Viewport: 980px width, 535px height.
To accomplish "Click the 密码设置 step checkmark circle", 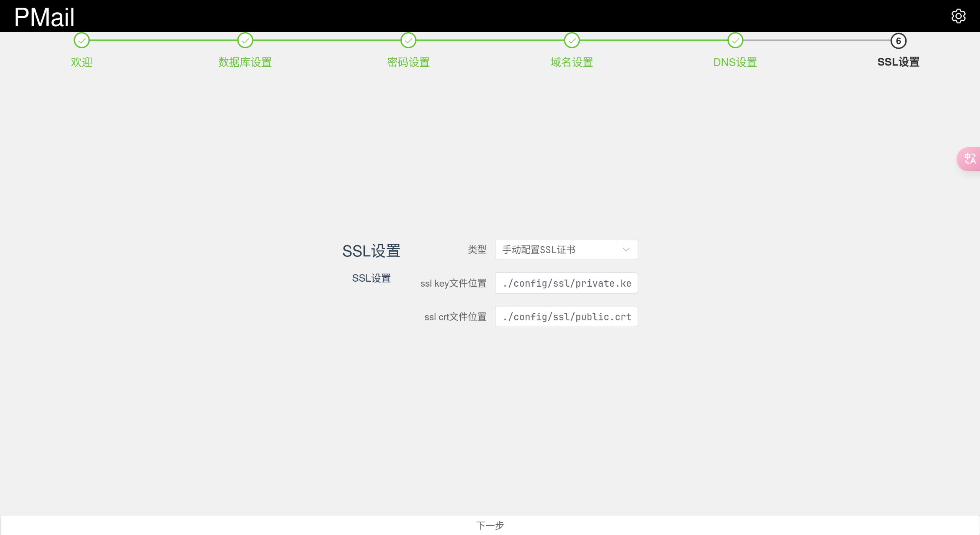I will tap(408, 40).
